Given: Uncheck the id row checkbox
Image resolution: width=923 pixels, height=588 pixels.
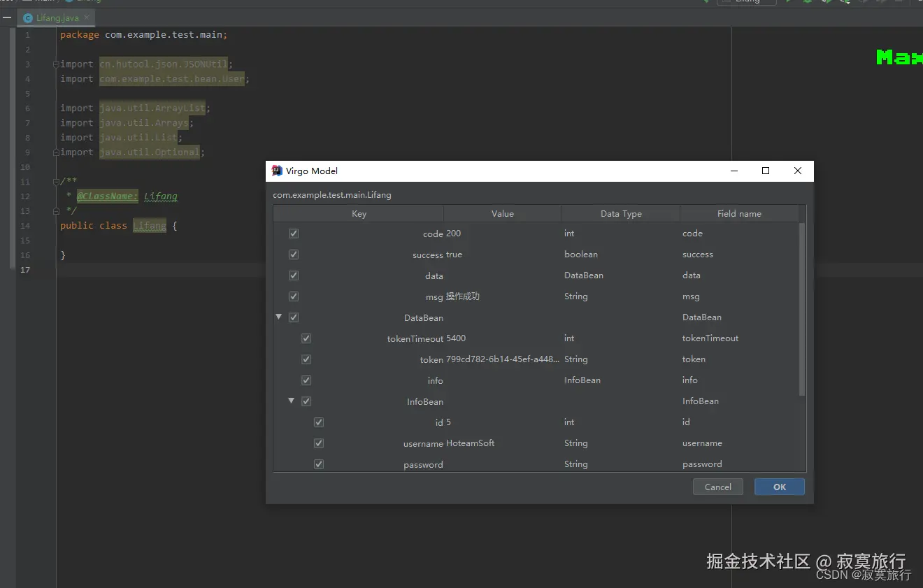Looking at the screenshot, I should point(319,422).
